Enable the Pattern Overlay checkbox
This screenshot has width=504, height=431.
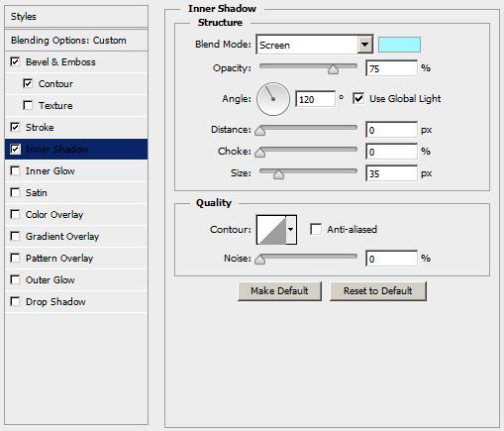pos(15,258)
